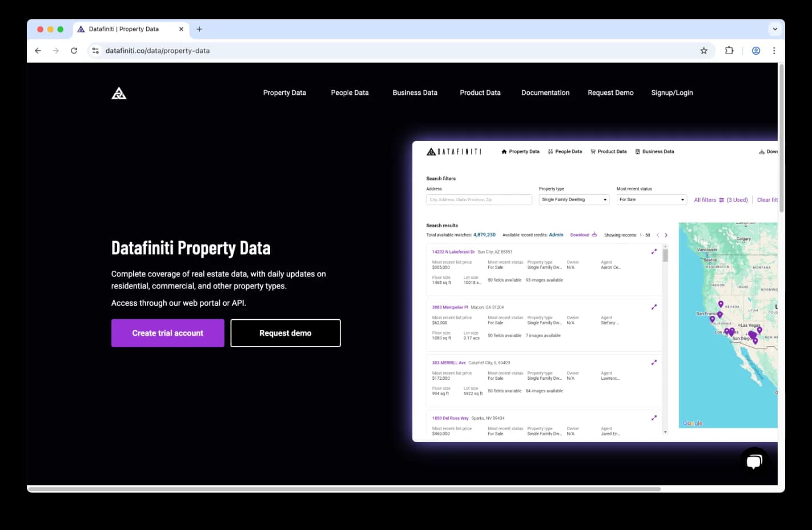Open the Property Data menu item
This screenshot has height=530, width=812.
pos(284,93)
